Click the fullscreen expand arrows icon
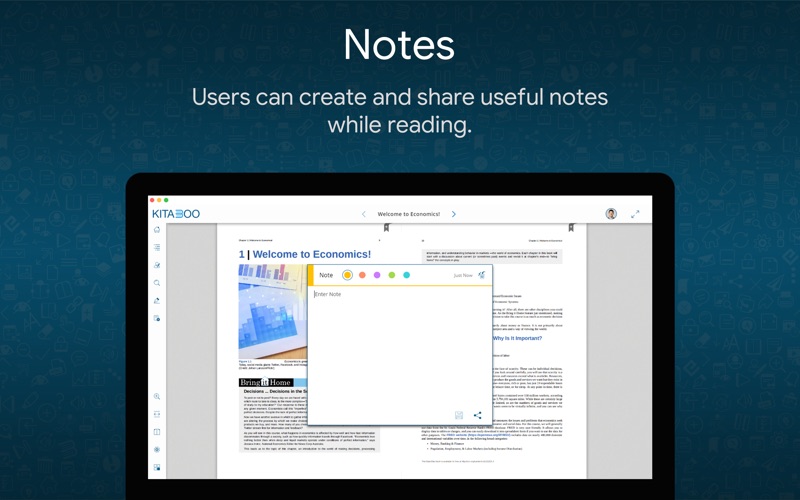Image resolution: width=800 pixels, height=500 pixels. [x=635, y=214]
